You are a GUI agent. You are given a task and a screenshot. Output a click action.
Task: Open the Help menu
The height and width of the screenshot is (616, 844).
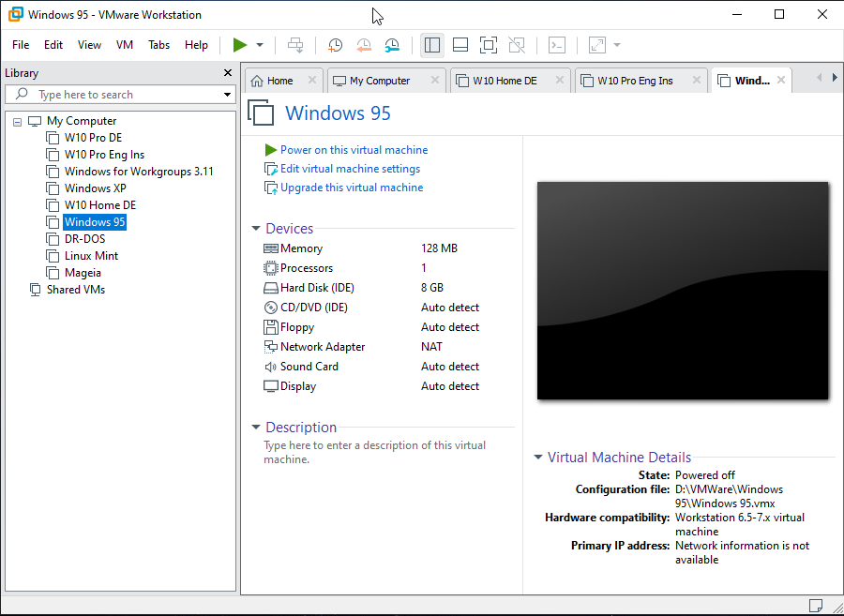point(196,45)
